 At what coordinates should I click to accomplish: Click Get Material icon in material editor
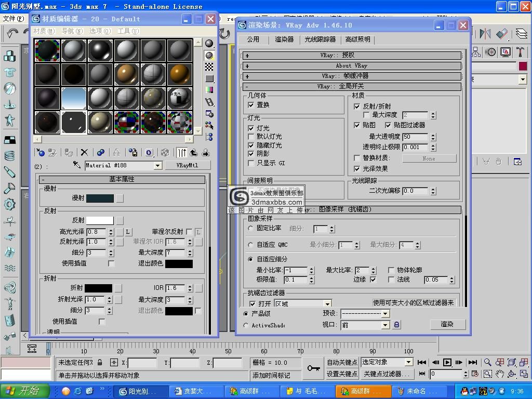coord(40,152)
